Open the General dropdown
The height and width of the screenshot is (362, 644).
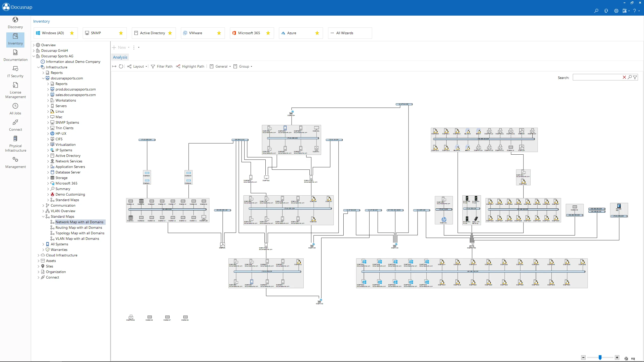tap(220, 66)
